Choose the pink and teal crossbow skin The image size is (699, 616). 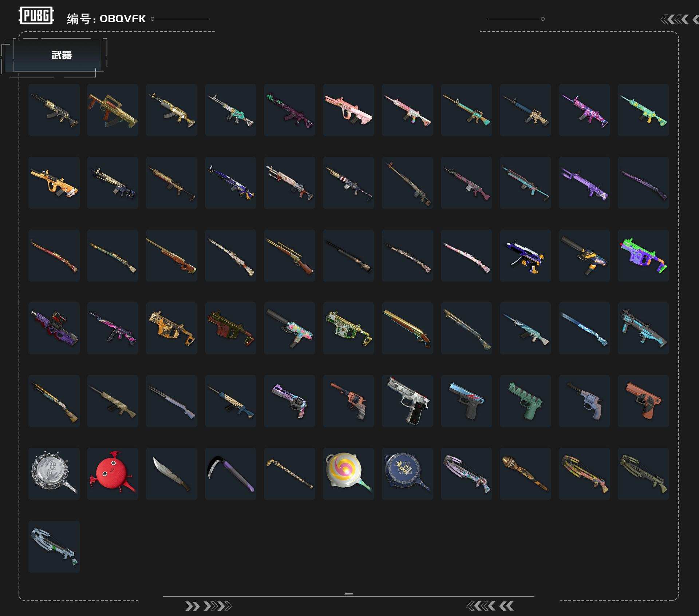466,474
